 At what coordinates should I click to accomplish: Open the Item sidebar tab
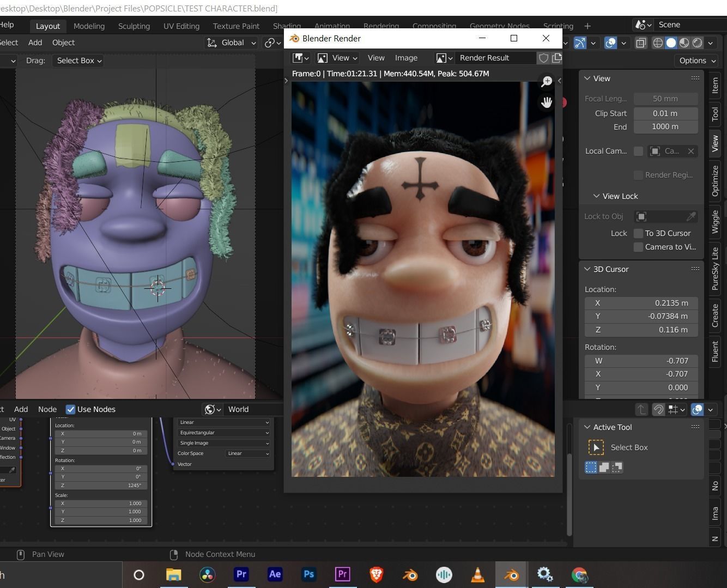pyautogui.click(x=715, y=86)
